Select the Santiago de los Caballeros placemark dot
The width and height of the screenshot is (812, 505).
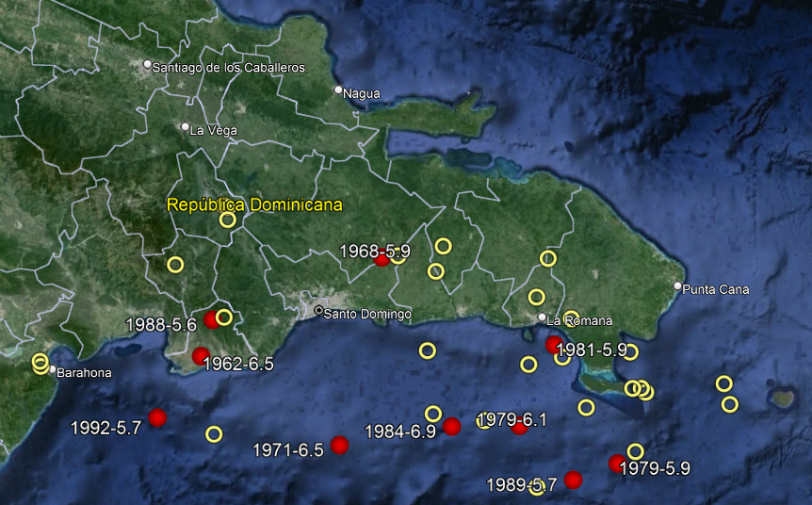coord(148,64)
